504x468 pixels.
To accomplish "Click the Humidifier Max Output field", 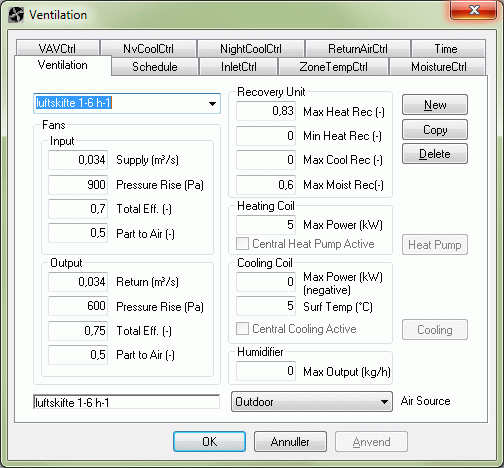I will (x=266, y=371).
